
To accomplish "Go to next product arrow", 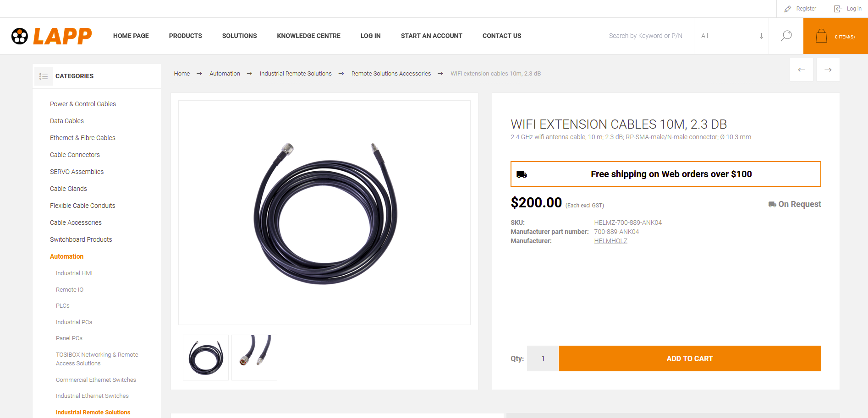I will 828,70.
